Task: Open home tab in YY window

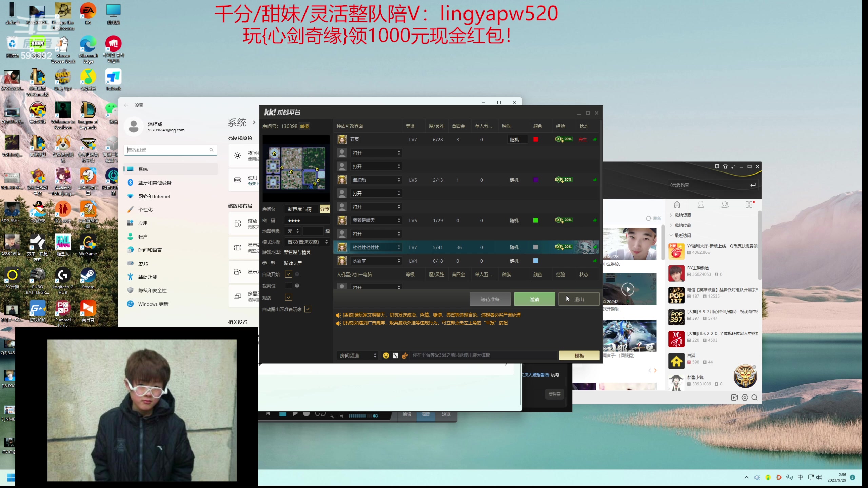Action: [677, 204]
